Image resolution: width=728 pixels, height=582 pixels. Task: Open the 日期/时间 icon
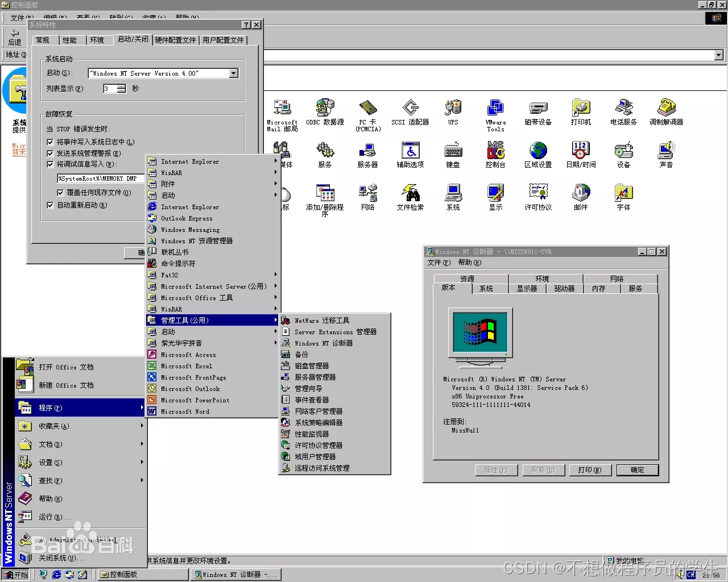(581, 154)
